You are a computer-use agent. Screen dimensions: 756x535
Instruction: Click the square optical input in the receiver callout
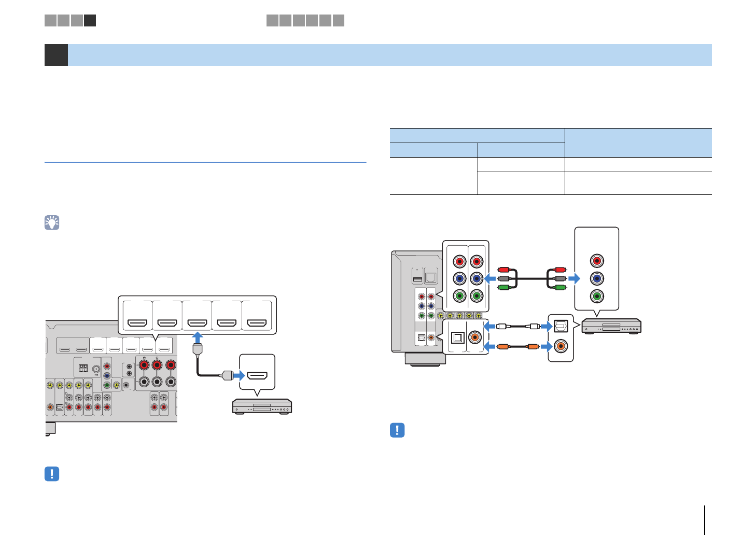(x=457, y=337)
